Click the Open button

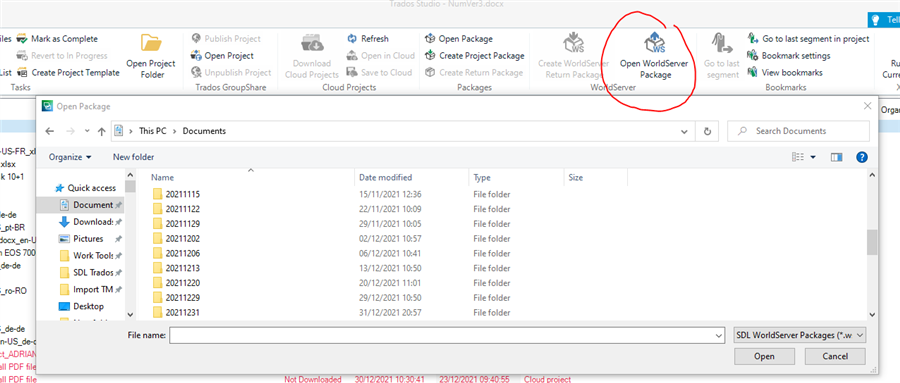(764, 357)
